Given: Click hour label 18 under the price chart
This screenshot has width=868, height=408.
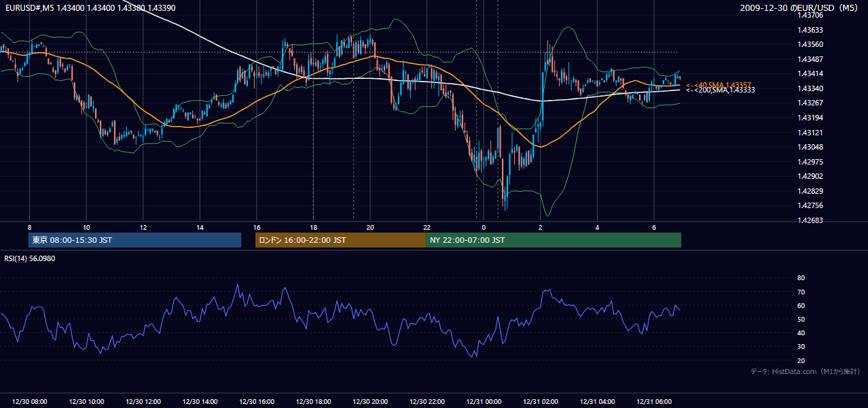Looking at the screenshot, I should tap(313, 227).
